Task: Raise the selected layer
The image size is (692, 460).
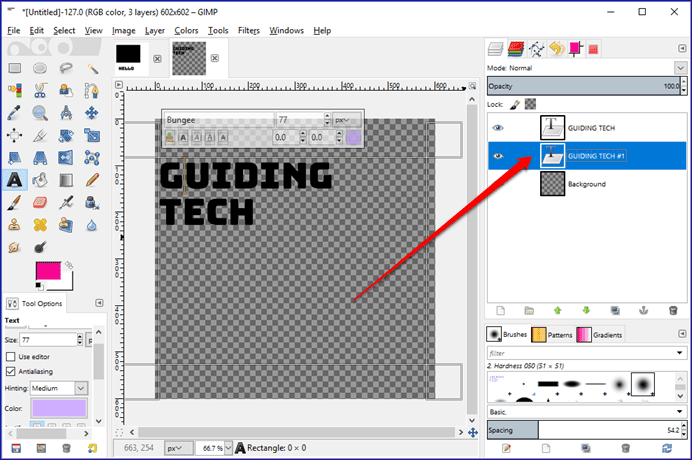Action: coord(558,311)
